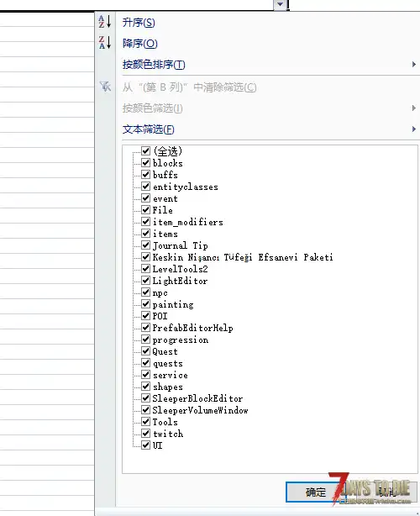The image size is (420, 516).
Task: Uncheck the SleeperVolumeWindow checkbox
Action: 145,410
